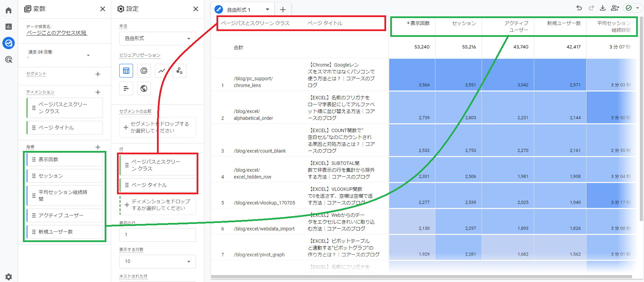The height and width of the screenshot is (282, 644).
Task: Select the donut chart visualization
Action: pyautogui.click(x=144, y=71)
